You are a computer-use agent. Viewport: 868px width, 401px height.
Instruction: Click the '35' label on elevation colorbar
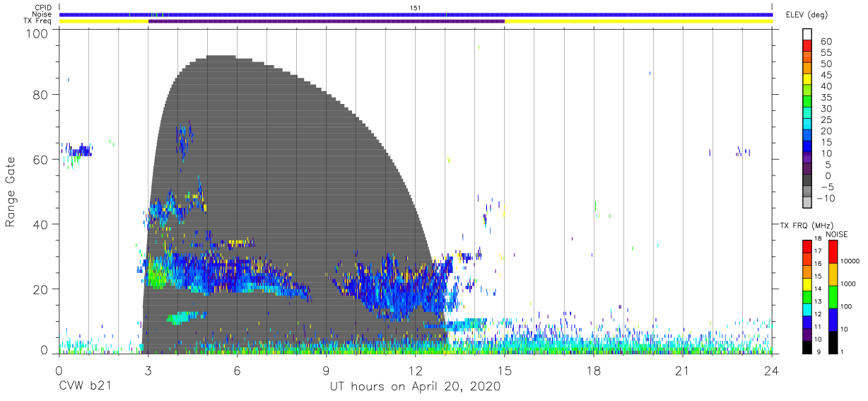(826, 98)
